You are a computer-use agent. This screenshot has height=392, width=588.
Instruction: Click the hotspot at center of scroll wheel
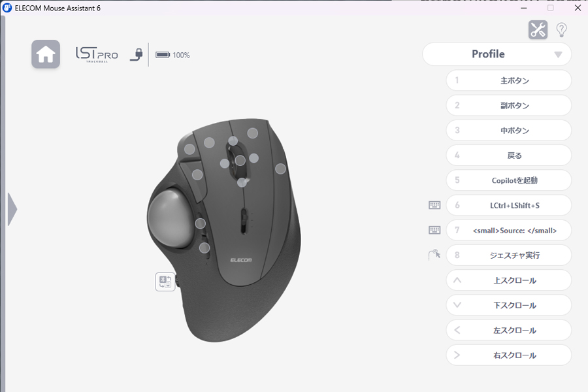point(240,161)
